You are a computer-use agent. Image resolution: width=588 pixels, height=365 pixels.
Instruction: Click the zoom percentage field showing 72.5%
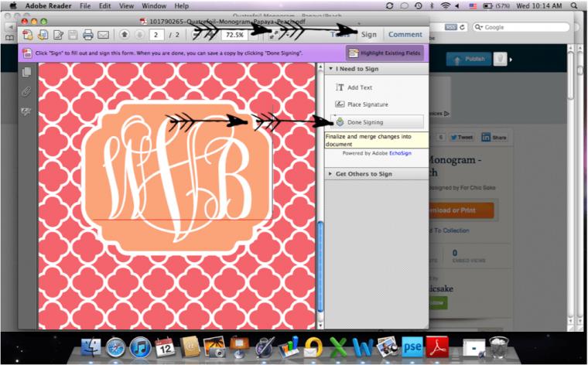tap(233, 35)
